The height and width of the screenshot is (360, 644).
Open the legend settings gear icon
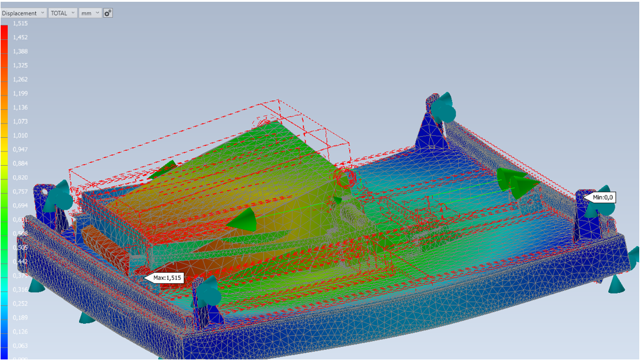(108, 13)
